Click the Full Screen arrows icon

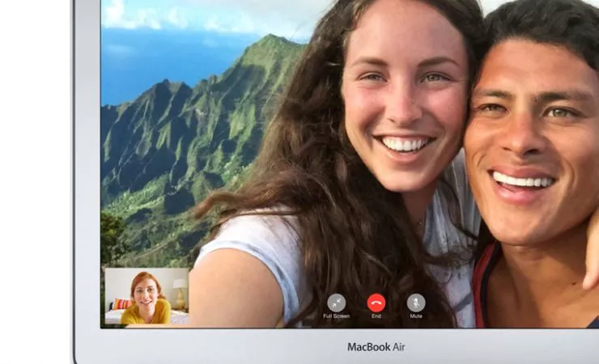(x=336, y=303)
